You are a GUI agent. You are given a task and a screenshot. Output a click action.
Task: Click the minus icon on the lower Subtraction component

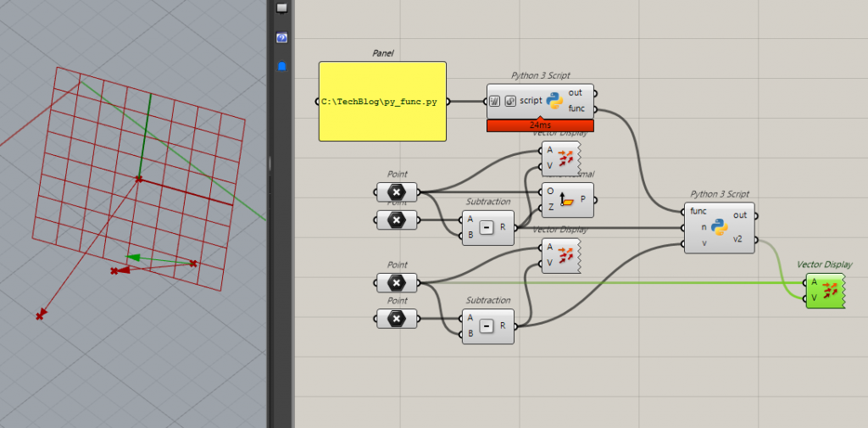tap(486, 325)
